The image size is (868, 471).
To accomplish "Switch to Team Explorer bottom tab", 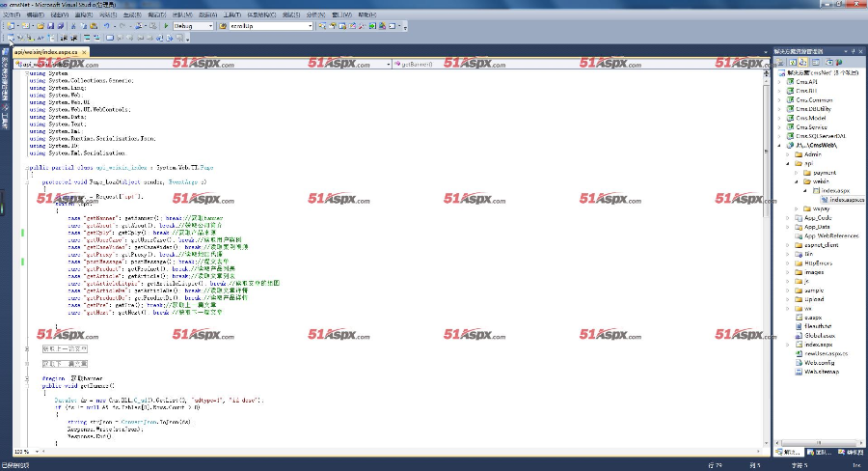I will [819, 452].
